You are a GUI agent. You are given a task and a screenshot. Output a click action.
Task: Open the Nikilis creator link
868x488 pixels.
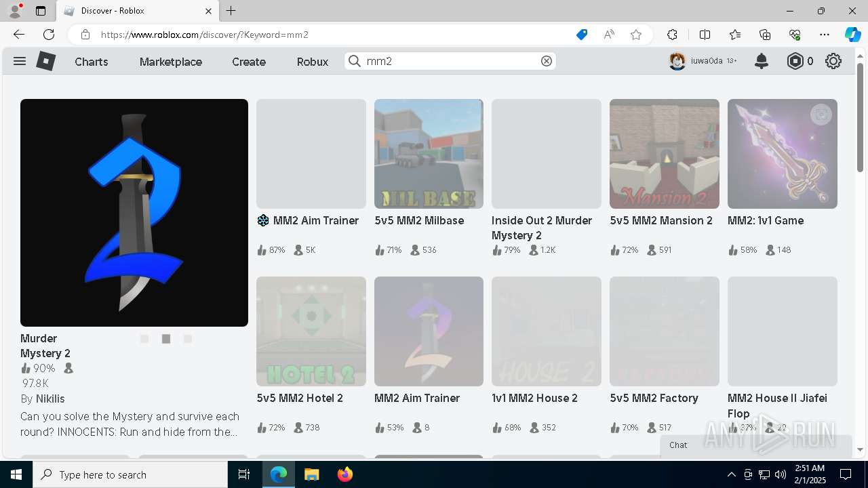(50, 399)
